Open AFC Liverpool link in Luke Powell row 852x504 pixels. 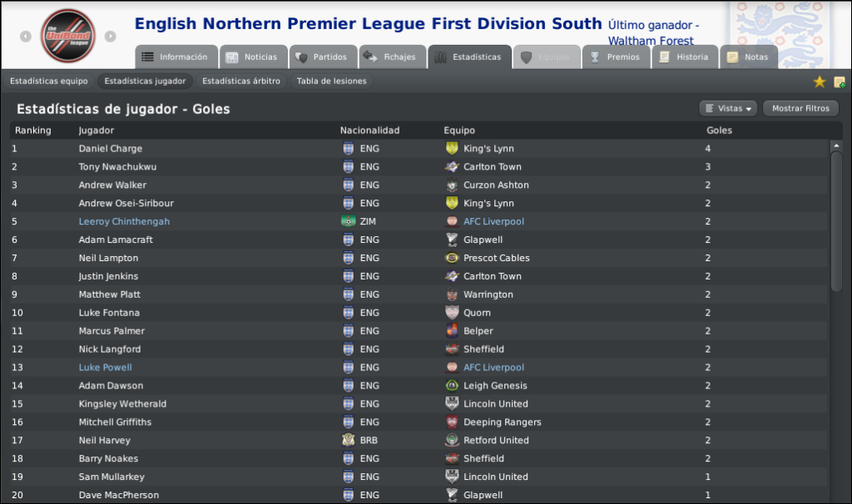pos(493,368)
